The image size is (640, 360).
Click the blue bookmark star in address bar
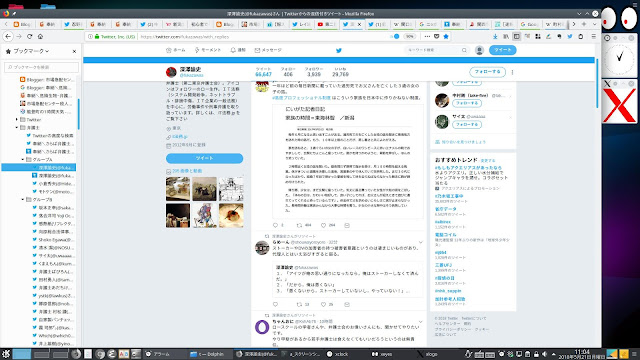[x=446, y=36]
